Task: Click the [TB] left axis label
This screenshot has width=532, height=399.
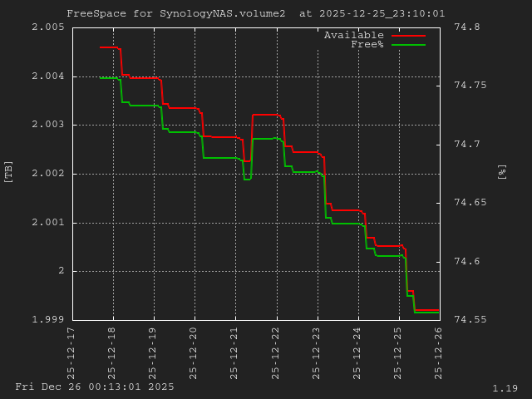Action: [x=8, y=171]
